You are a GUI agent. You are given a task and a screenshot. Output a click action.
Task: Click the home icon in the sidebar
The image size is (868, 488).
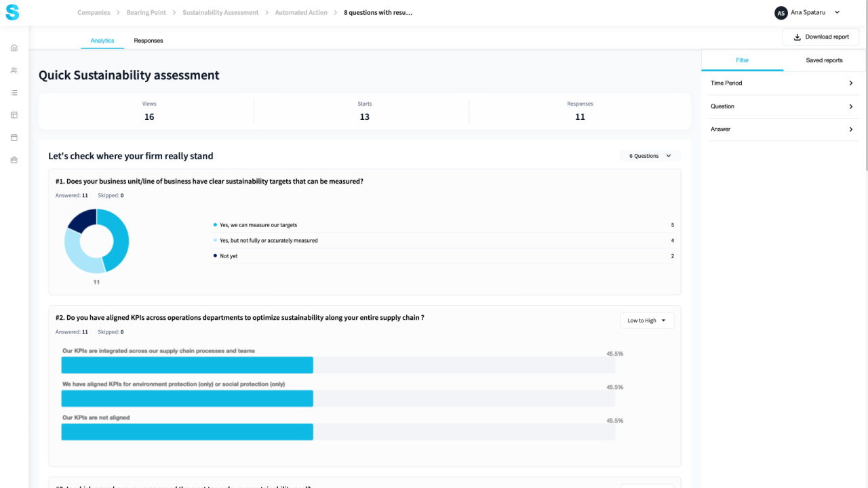[x=14, y=48]
